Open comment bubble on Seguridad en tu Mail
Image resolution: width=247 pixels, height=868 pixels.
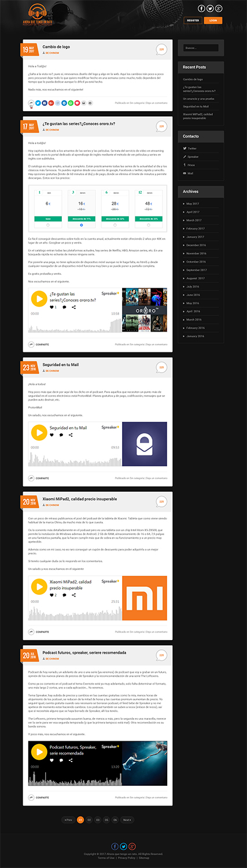(161, 367)
